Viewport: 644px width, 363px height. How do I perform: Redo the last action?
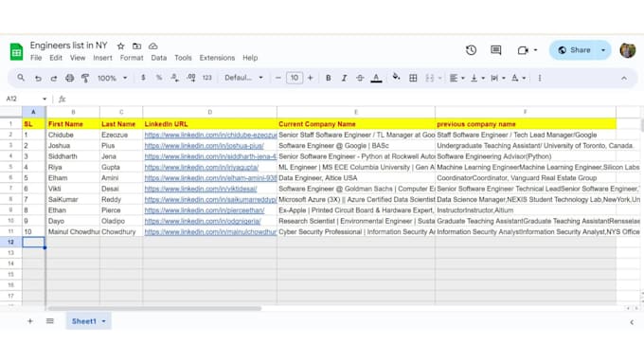(53, 78)
